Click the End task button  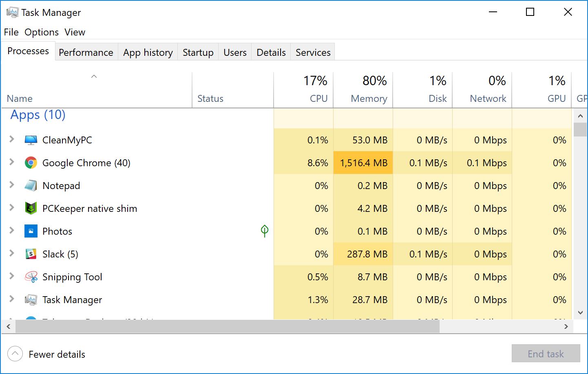pyautogui.click(x=546, y=353)
